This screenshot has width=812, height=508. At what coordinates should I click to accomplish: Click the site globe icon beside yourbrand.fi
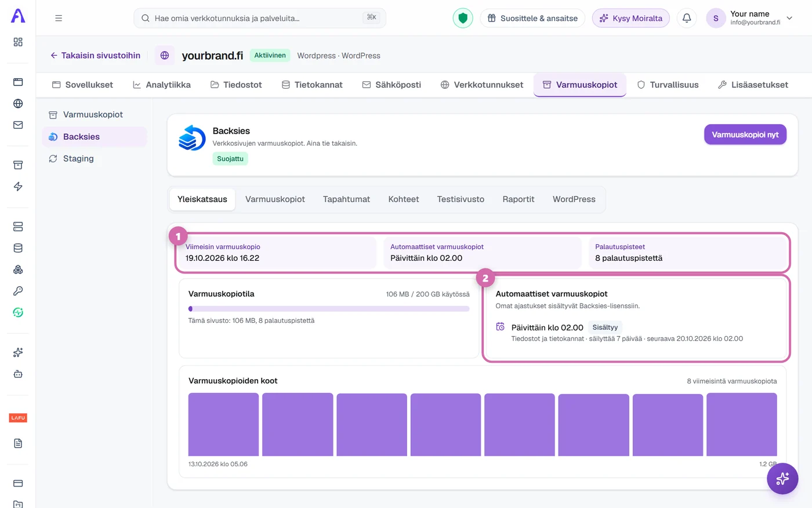click(165, 55)
